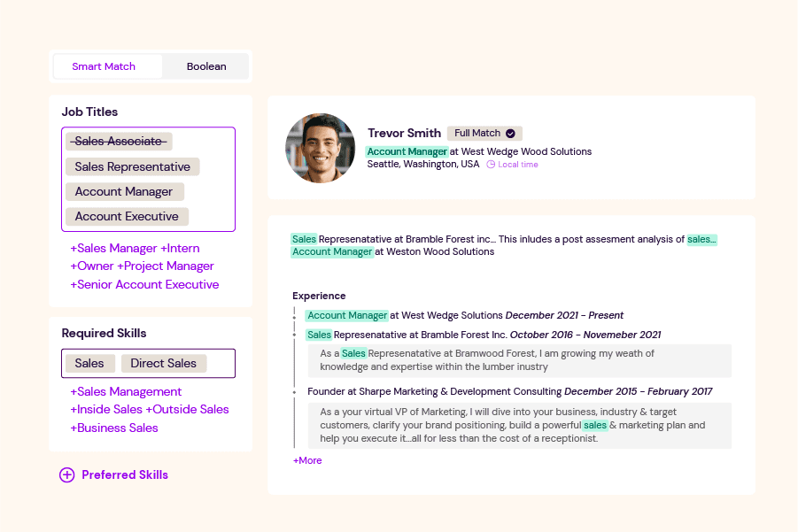Viewport: 798px width, 532px height.
Task: Add Business Sales to required skills
Action: coord(114,427)
